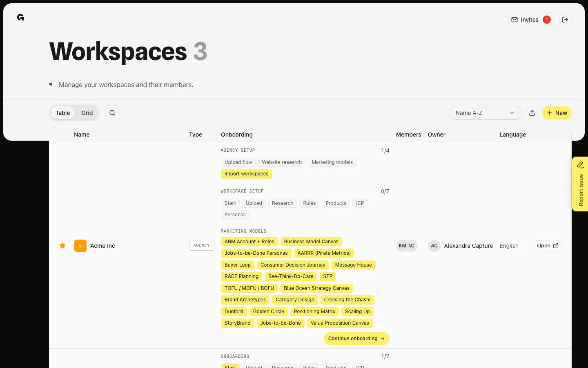Open the Invites button
The image size is (588, 368).
531,20
